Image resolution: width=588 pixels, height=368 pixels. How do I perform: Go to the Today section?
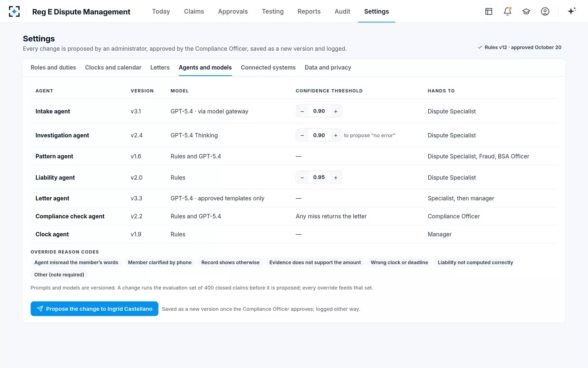coord(161,11)
